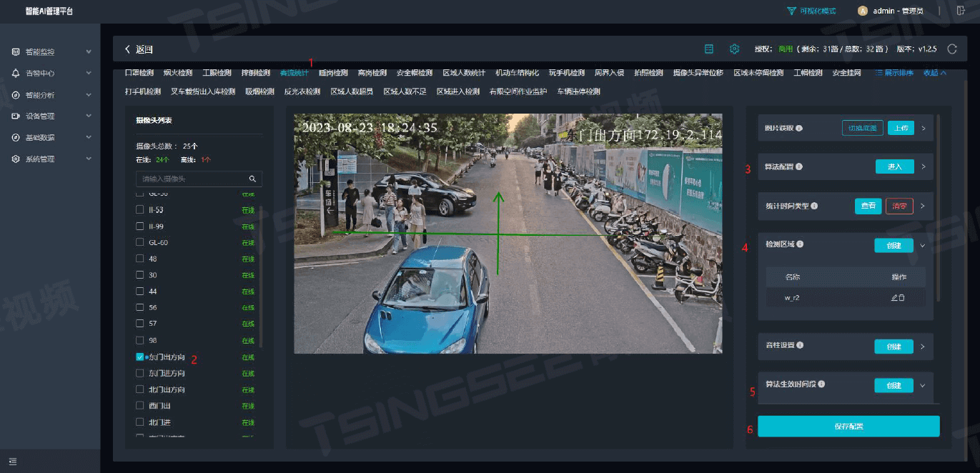This screenshot has width=980, height=473.
Task: Click the refresh icon beside the version number
Action: 952,49
